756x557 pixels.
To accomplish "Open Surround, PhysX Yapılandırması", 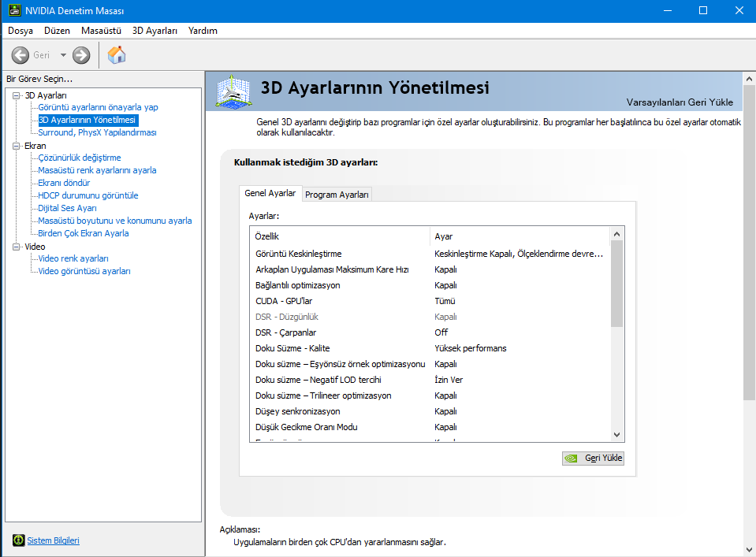I will 98,132.
